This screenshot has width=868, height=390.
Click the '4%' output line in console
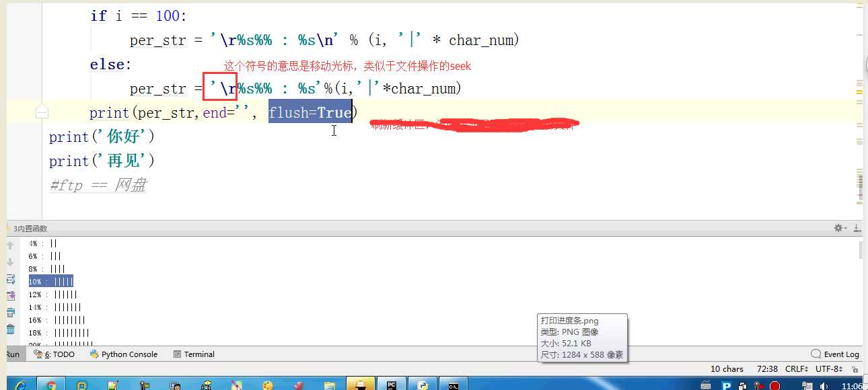coord(42,243)
